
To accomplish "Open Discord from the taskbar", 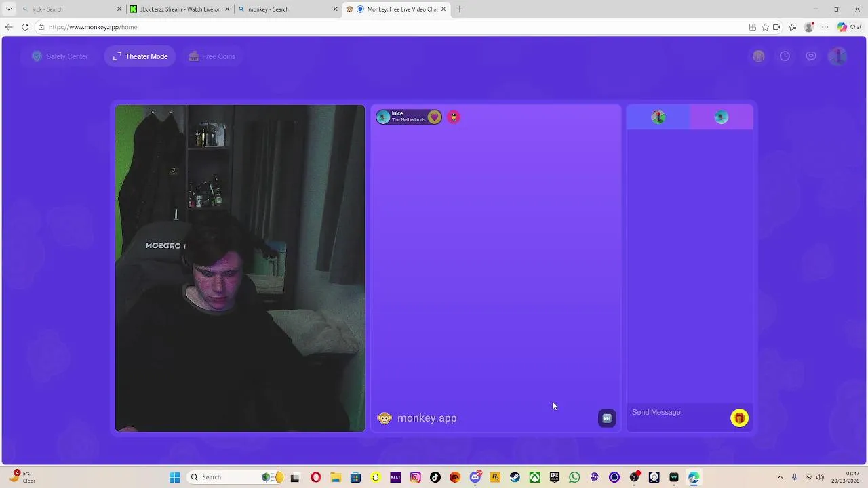I will (x=475, y=477).
